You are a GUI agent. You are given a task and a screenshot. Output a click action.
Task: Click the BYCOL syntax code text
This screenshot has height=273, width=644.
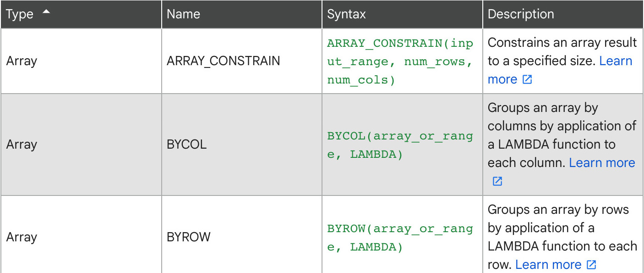(400, 145)
